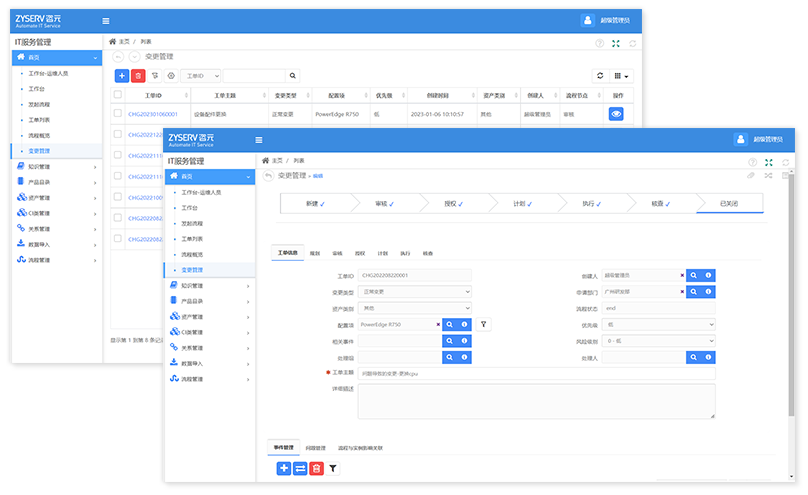Click the filter funnel beside 配置项 field
Viewport: 808px width, 495px height.
click(483, 325)
